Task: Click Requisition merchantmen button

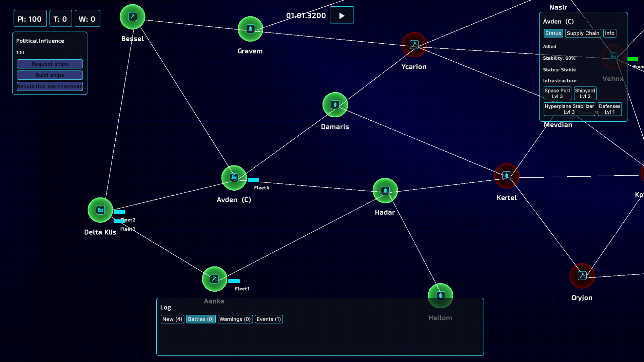Action: click(50, 86)
